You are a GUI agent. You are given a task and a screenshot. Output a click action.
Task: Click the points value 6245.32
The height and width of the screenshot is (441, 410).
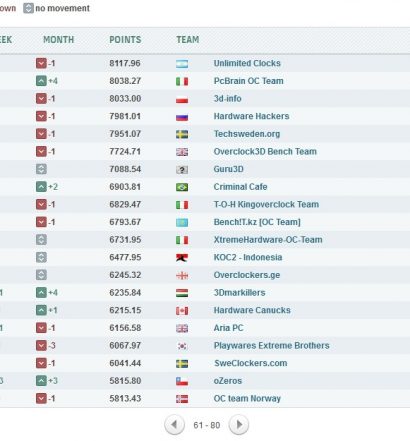(125, 275)
